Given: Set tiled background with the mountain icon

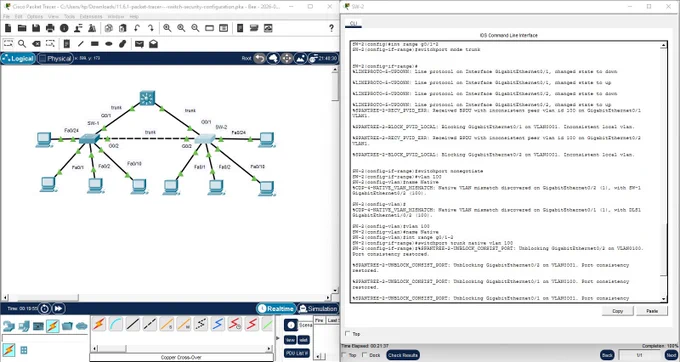Looking at the screenshot, I should 300,59.
